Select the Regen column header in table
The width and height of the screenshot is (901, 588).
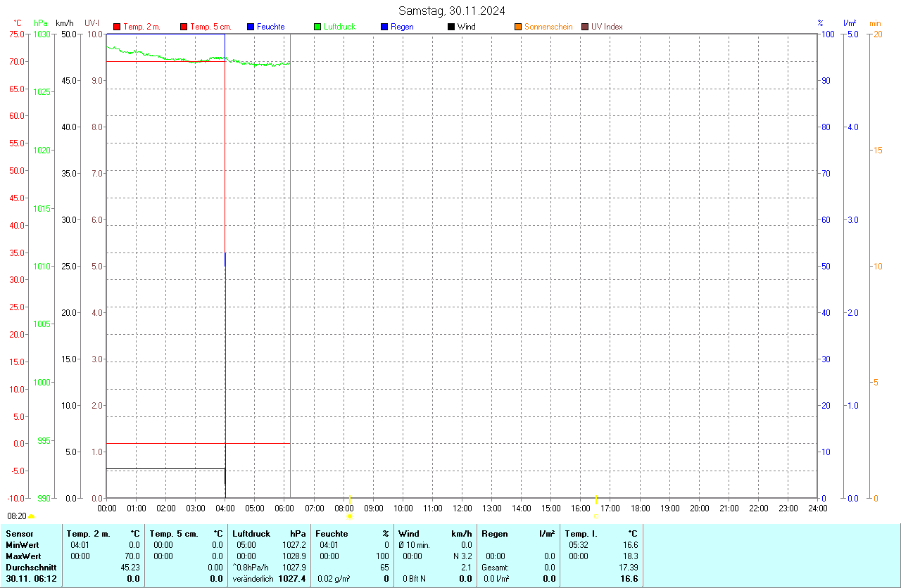[x=495, y=534]
